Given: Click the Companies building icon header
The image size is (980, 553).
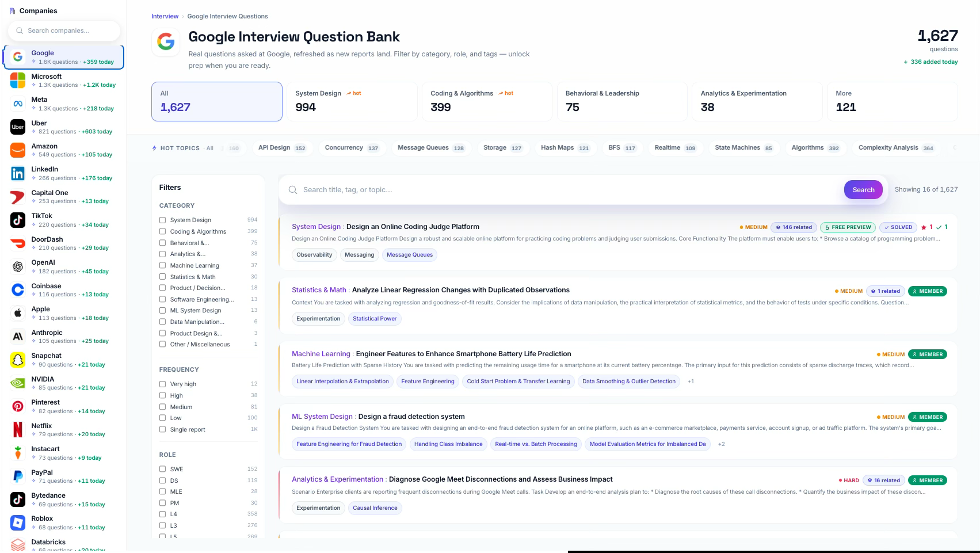Looking at the screenshot, I should point(13,11).
